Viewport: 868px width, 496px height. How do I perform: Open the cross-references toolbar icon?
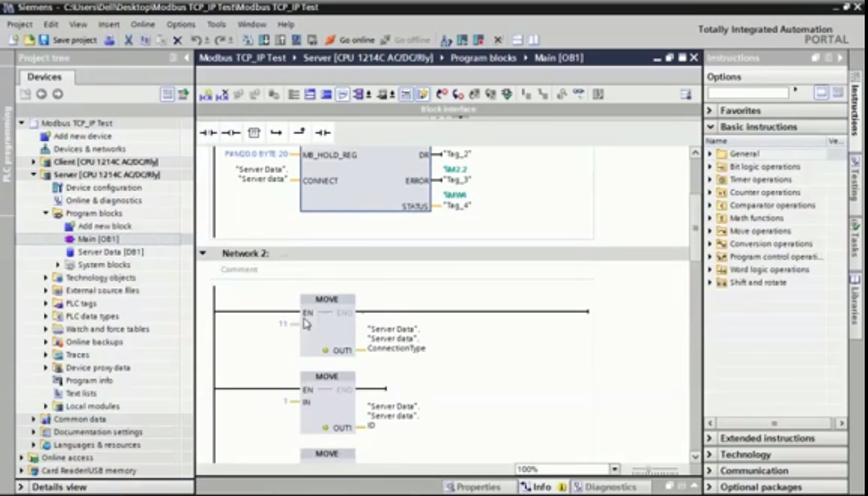point(446,38)
